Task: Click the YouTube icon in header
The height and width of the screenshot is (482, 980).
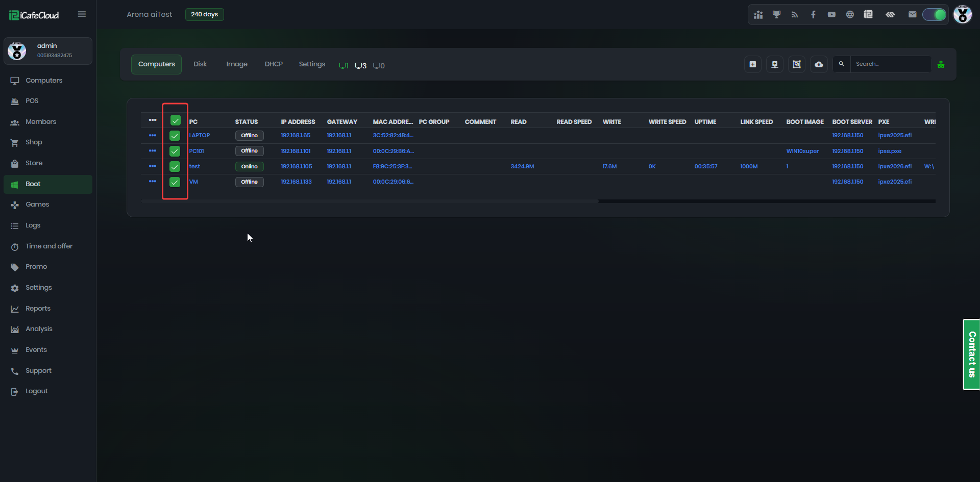Action: click(831, 14)
